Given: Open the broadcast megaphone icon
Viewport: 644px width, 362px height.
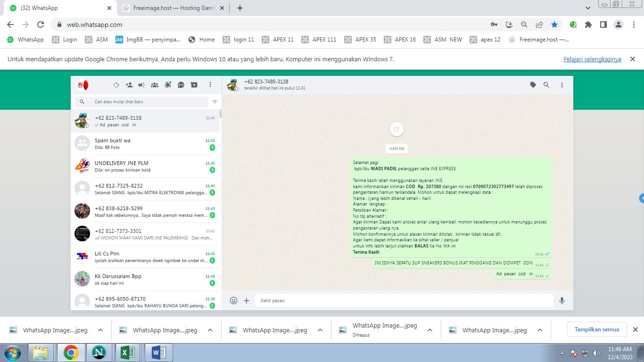Looking at the screenshot, I should click(141, 85).
